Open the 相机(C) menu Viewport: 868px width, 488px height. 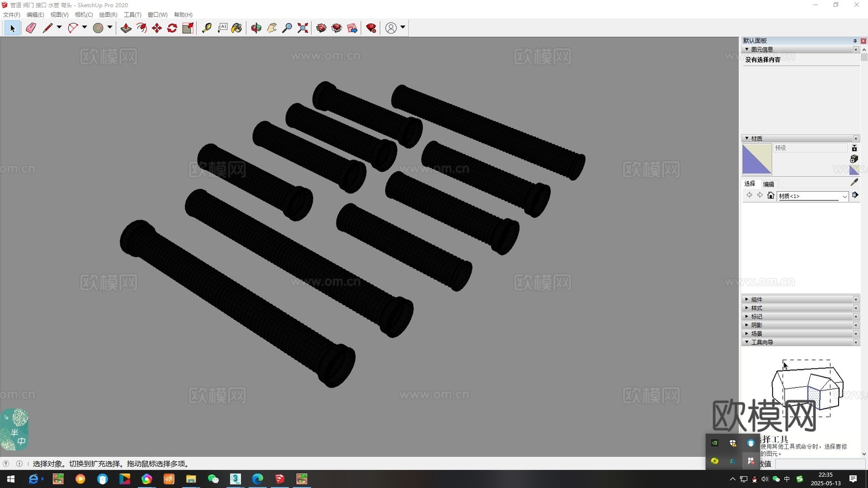[84, 15]
